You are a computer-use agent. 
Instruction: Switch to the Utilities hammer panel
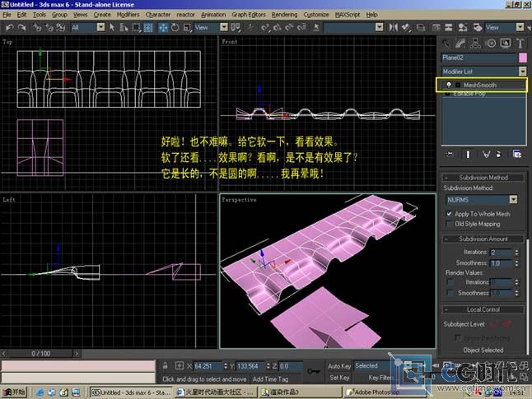pyautogui.click(x=520, y=44)
